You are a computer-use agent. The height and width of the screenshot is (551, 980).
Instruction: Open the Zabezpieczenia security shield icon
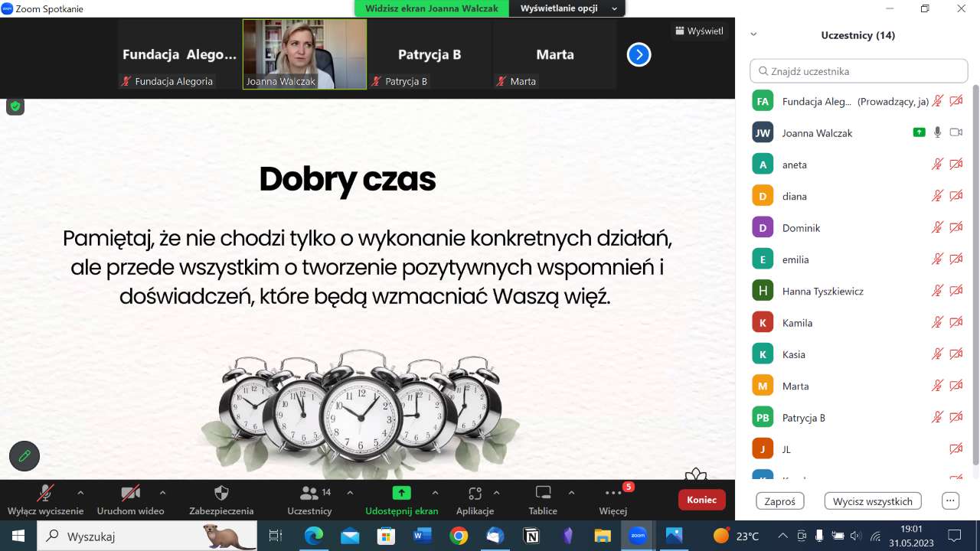tap(221, 493)
